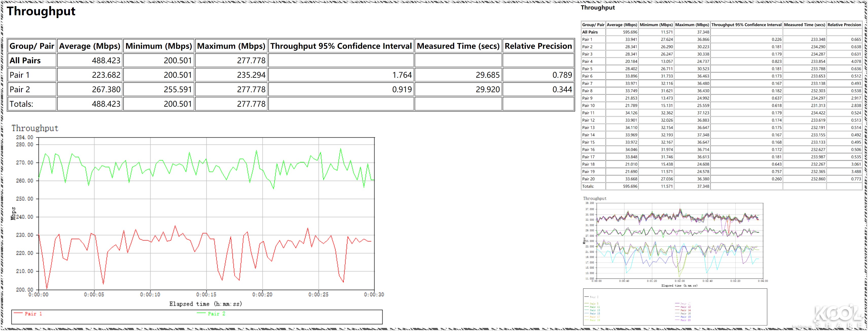Click the red Pair 1 legend line

[18, 313]
